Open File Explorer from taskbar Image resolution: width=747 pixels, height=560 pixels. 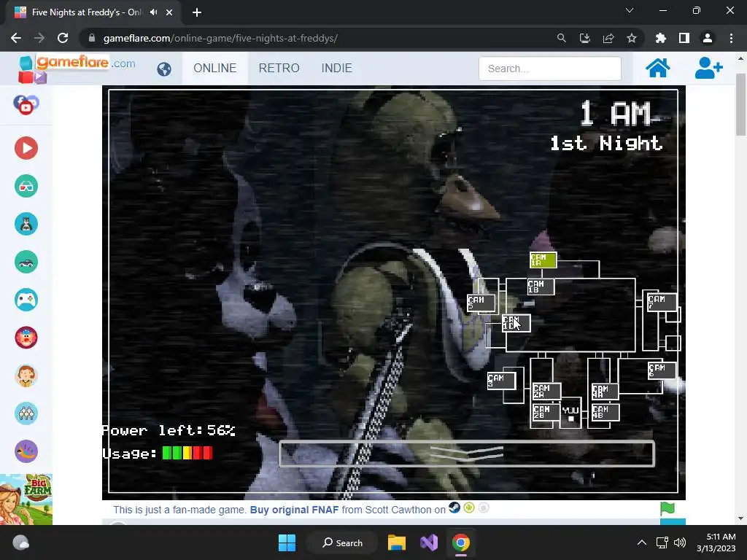[x=396, y=542]
